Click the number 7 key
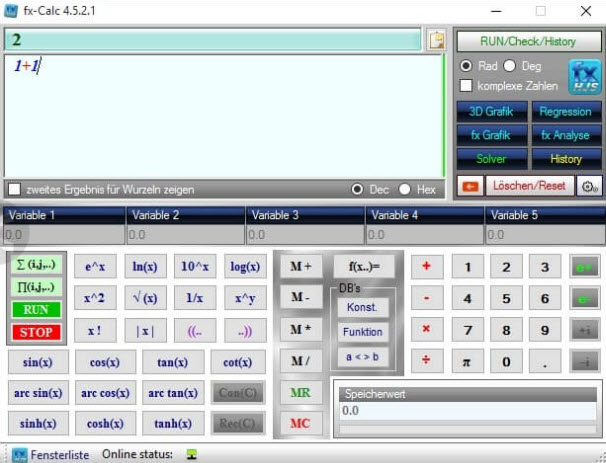Image resolution: width=606 pixels, height=463 pixels. (467, 330)
